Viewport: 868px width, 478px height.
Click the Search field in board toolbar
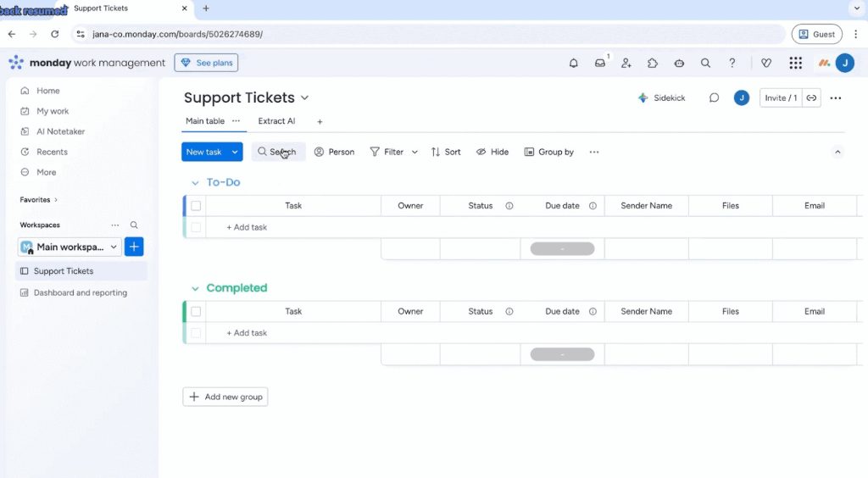(x=278, y=152)
